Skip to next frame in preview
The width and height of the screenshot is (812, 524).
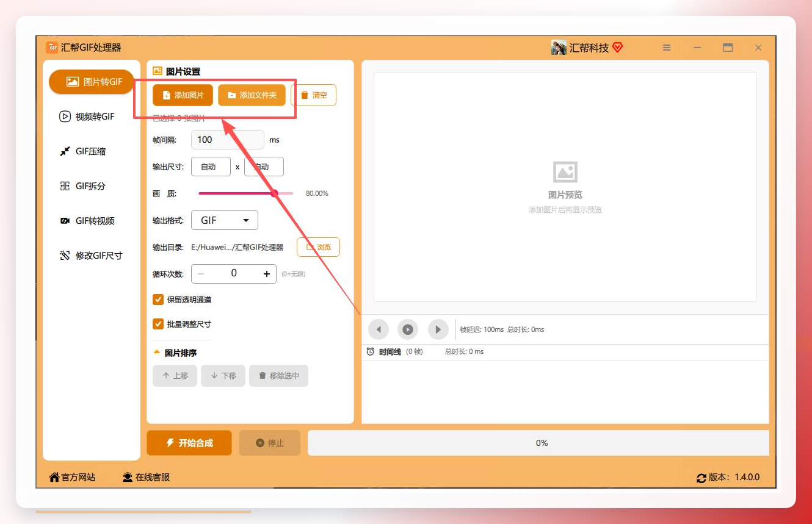pyautogui.click(x=438, y=330)
